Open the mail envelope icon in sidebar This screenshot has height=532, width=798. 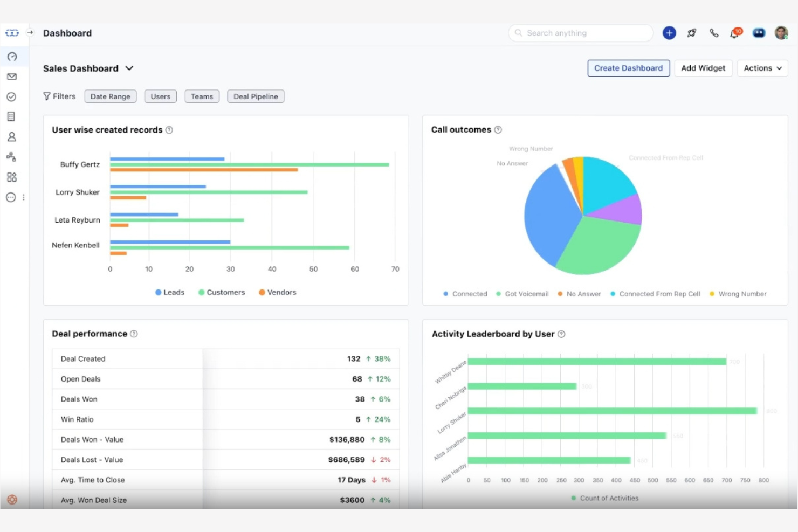click(12, 77)
